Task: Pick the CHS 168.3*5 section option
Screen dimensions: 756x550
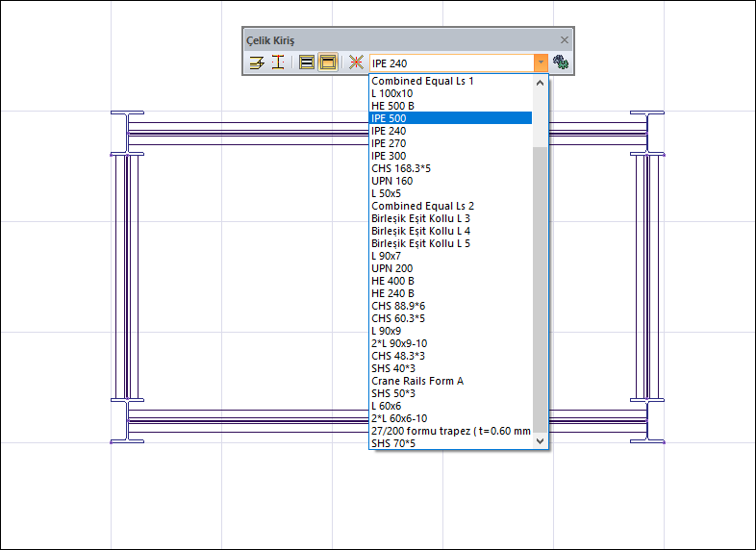Action: coord(449,168)
